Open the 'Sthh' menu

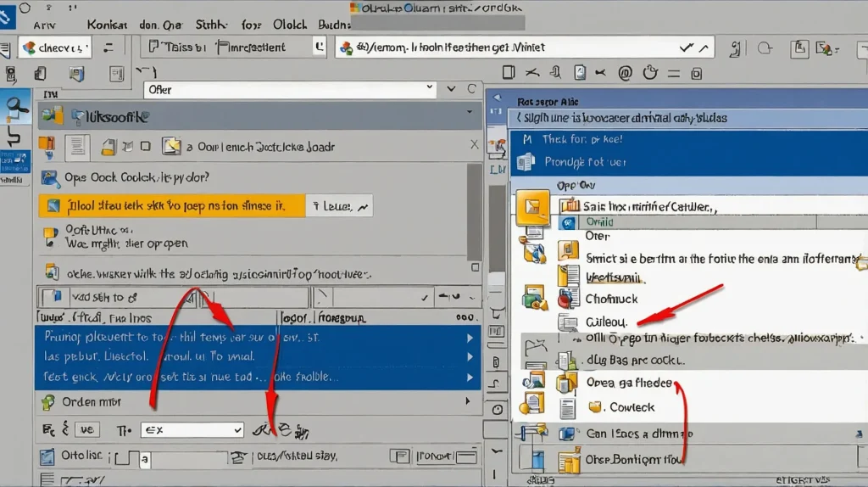211,25
